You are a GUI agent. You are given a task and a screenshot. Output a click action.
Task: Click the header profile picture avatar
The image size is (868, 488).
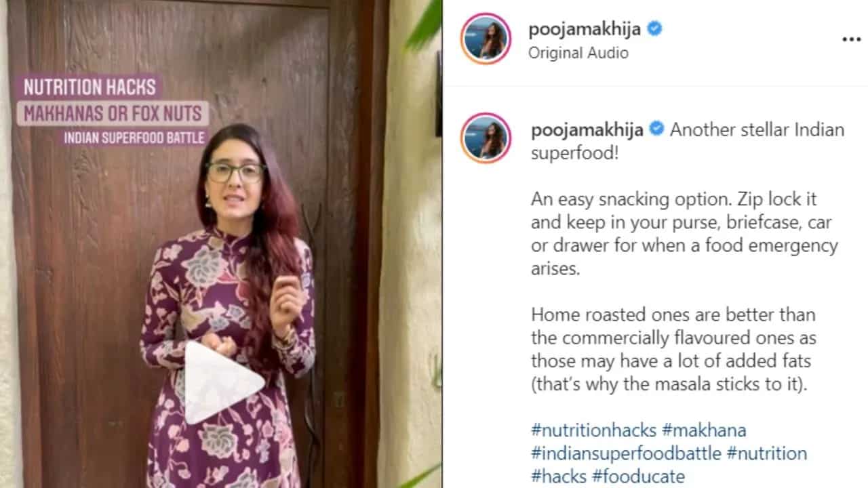(x=486, y=39)
